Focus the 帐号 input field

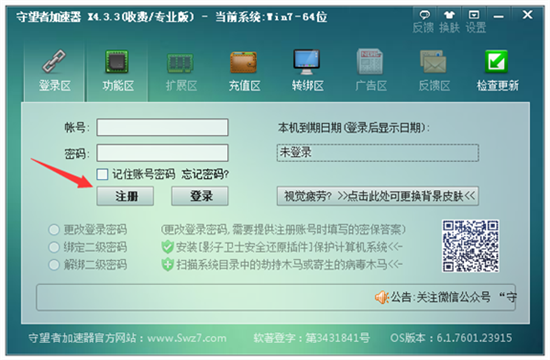pyautogui.click(x=162, y=127)
